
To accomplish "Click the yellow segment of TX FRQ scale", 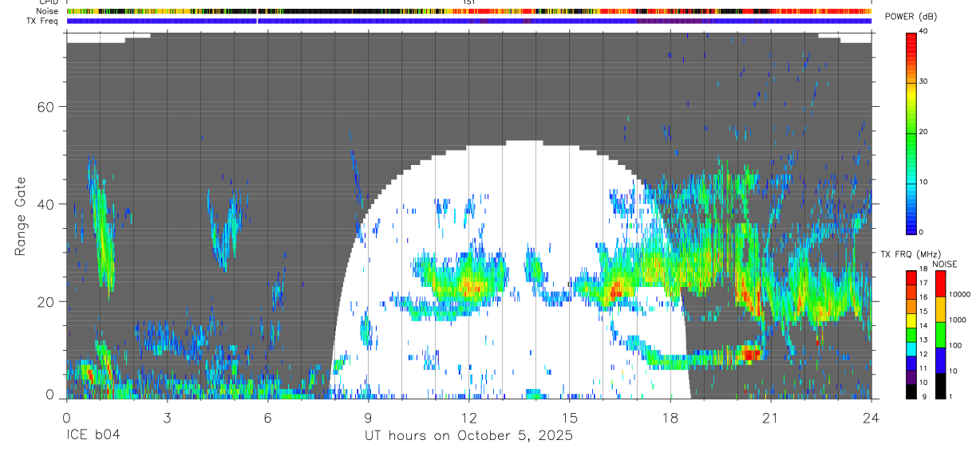I will 911,320.
